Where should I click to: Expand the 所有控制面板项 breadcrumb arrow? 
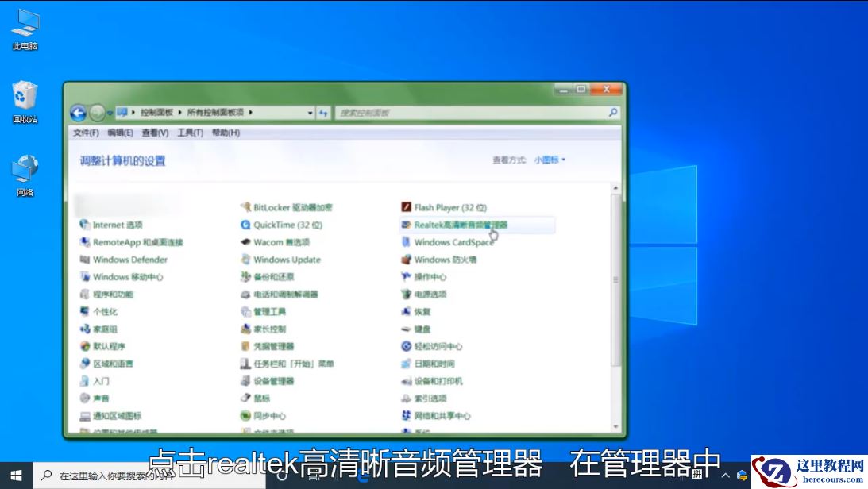click(251, 112)
